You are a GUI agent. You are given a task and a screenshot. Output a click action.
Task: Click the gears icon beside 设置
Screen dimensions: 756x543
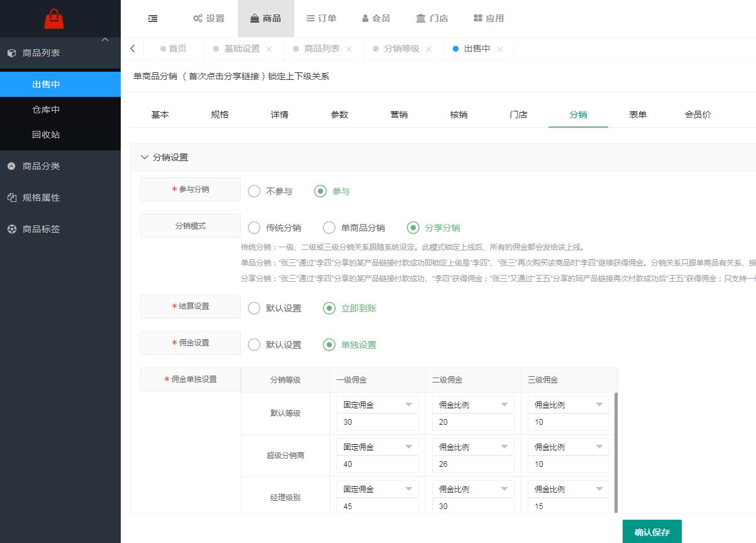click(197, 18)
